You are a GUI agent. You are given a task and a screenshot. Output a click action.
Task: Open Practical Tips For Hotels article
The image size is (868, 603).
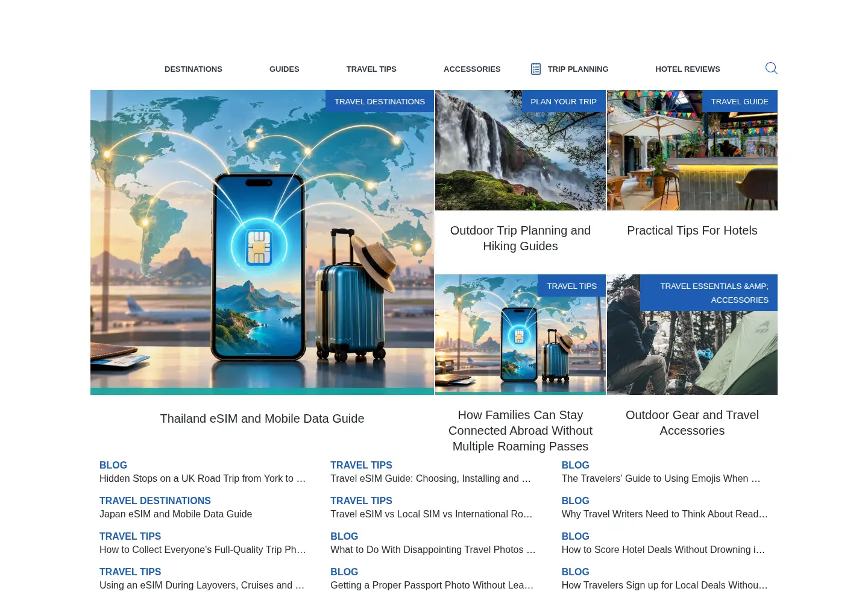coord(692,230)
